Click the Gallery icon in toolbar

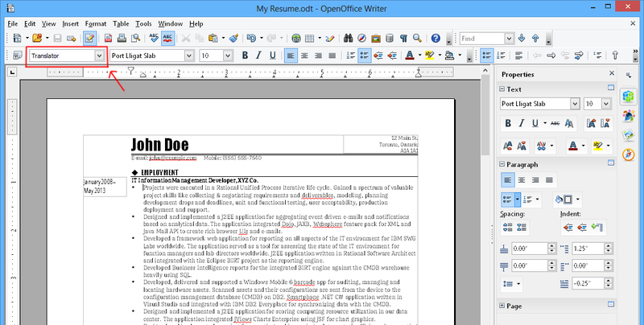coord(375,39)
